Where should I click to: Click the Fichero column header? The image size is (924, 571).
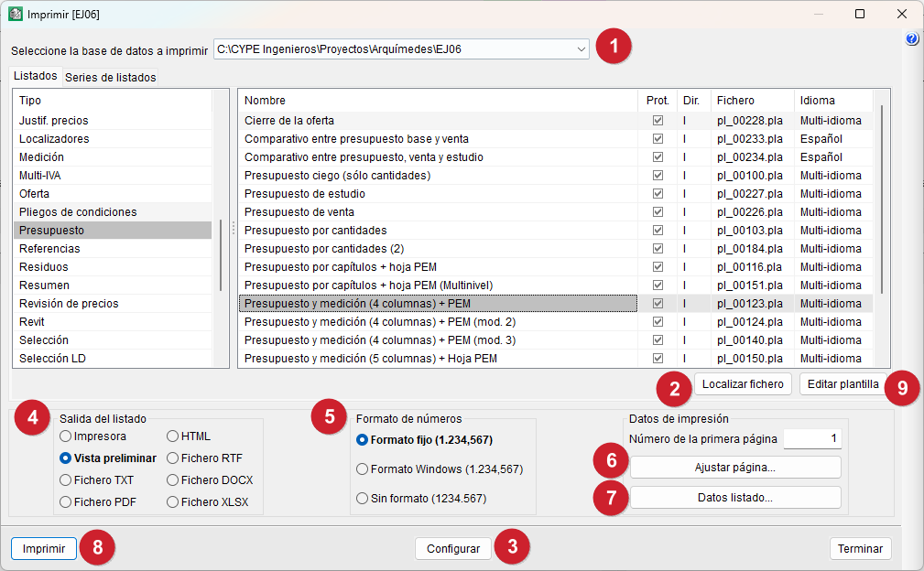coord(753,101)
